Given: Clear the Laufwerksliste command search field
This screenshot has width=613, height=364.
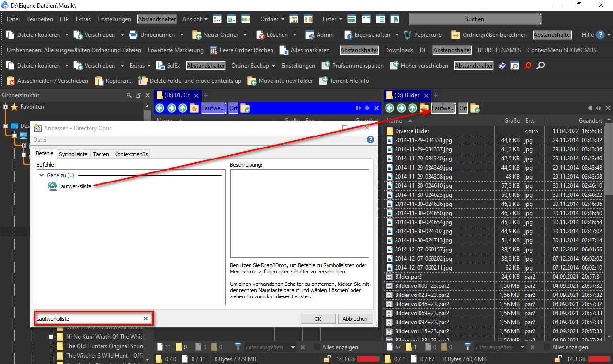Looking at the screenshot, I should (146, 318).
